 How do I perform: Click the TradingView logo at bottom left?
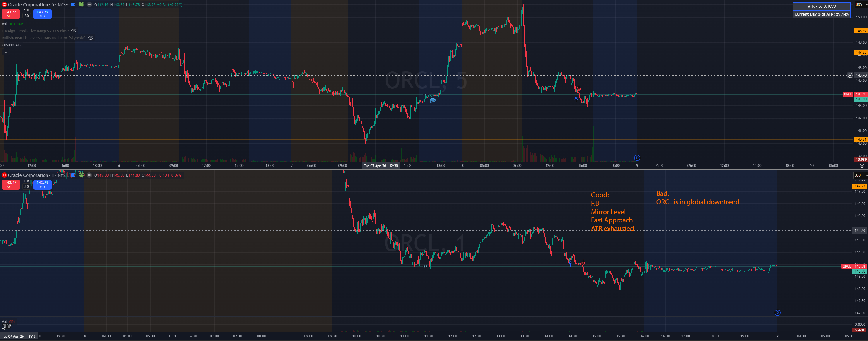(7, 326)
